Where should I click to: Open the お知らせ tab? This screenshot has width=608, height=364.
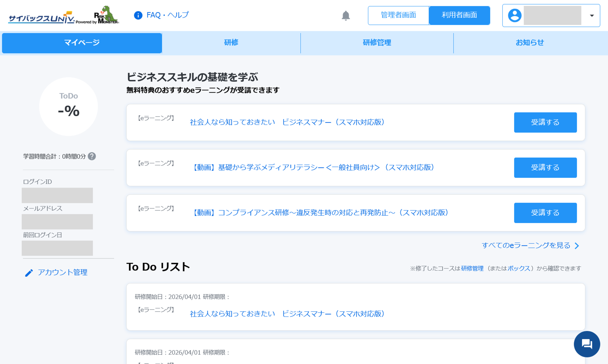pyautogui.click(x=530, y=43)
